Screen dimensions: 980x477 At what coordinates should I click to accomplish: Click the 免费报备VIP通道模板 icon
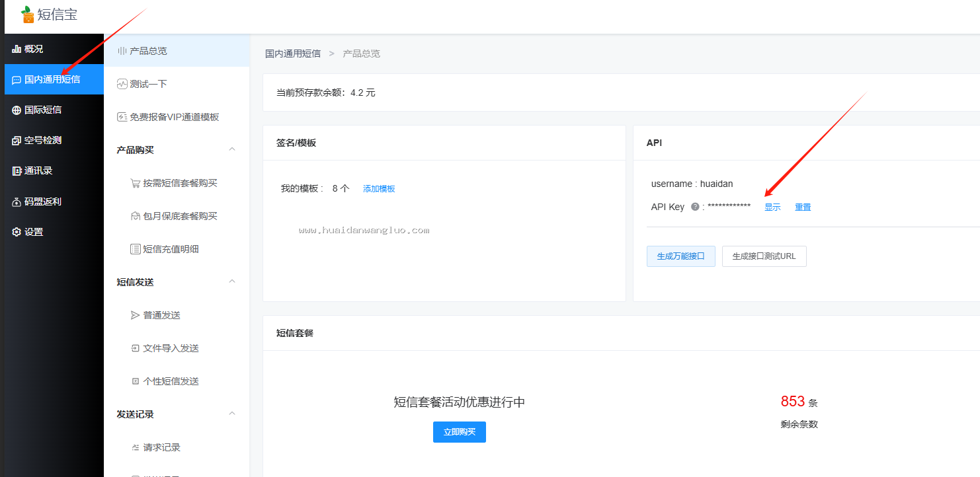[x=122, y=117]
